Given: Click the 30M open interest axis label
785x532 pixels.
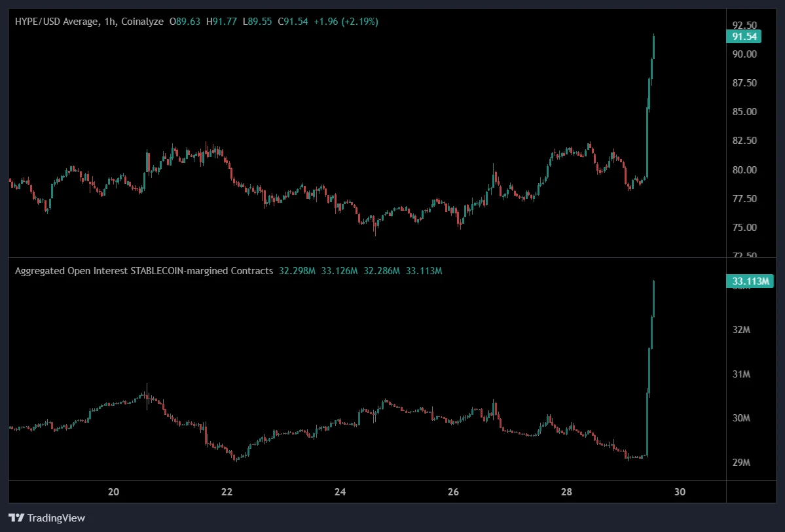Looking at the screenshot, I should coord(741,418).
